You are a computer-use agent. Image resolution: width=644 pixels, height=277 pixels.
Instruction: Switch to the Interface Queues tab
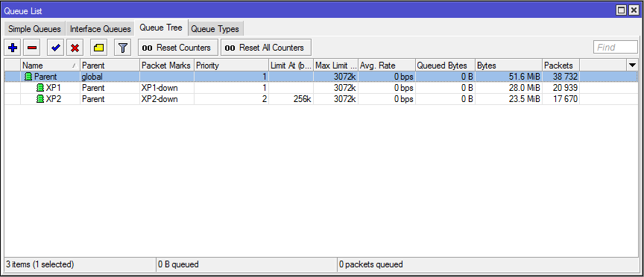point(100,29)
